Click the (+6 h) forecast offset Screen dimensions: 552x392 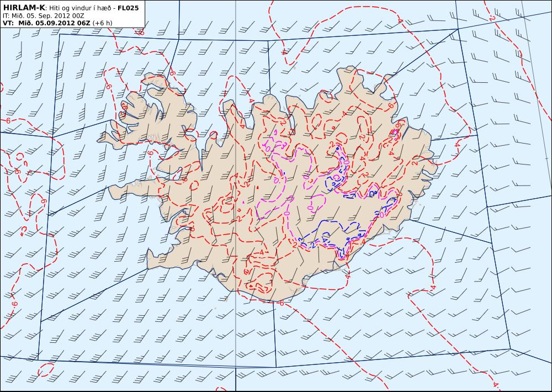tap(103, 23)
